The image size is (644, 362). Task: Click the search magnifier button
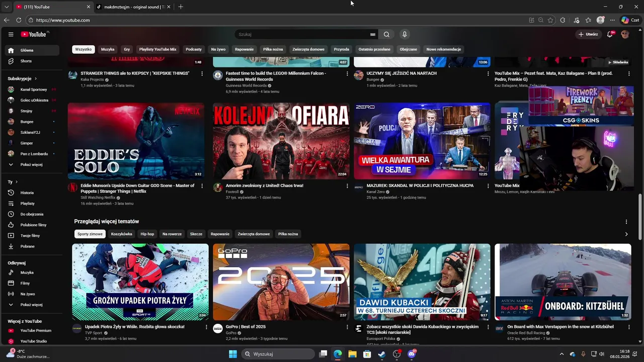(386, 34)
